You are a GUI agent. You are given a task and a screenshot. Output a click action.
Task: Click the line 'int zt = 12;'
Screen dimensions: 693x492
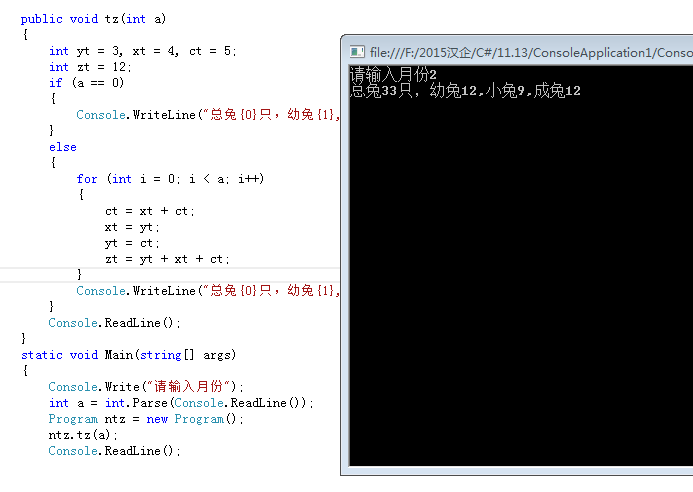coord(90,67)
